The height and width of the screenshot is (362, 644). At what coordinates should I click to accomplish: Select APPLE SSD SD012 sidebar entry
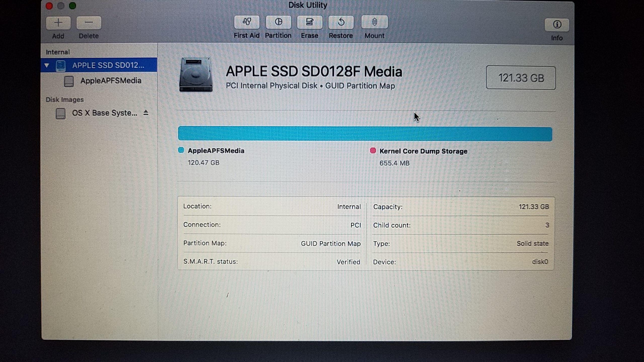click(108, 65)
